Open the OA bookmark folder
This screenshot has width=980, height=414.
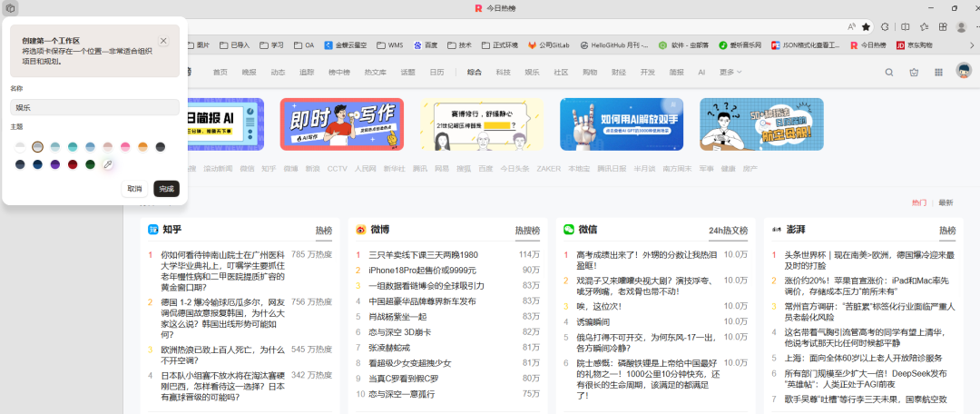(x=304, y=45)
